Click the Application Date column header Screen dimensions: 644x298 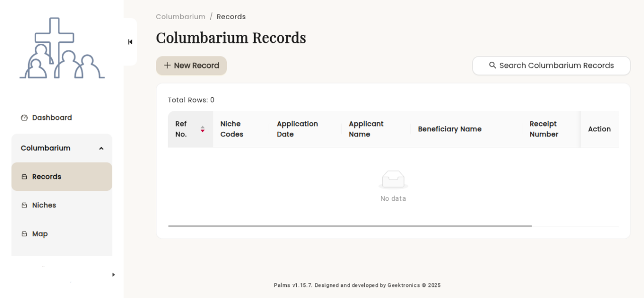pos(297,129)
